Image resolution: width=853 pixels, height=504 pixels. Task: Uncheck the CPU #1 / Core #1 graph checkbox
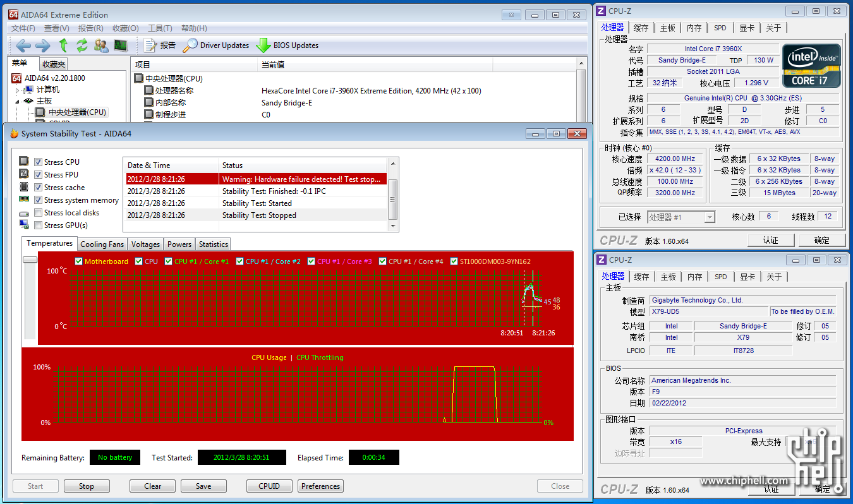point(169,261)
